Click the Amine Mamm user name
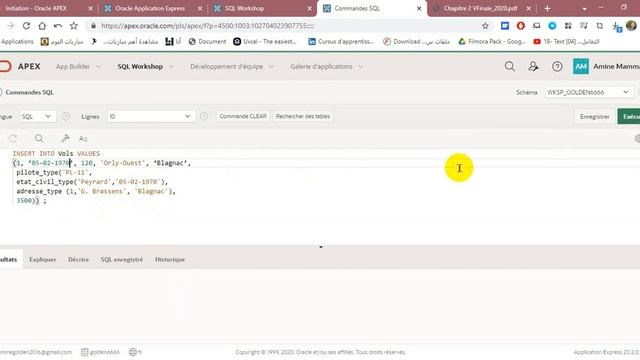 click(616, 67)
